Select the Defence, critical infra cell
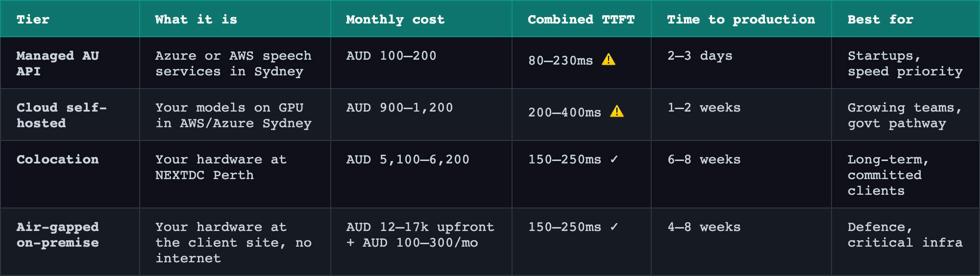 (x=905, y=235)
